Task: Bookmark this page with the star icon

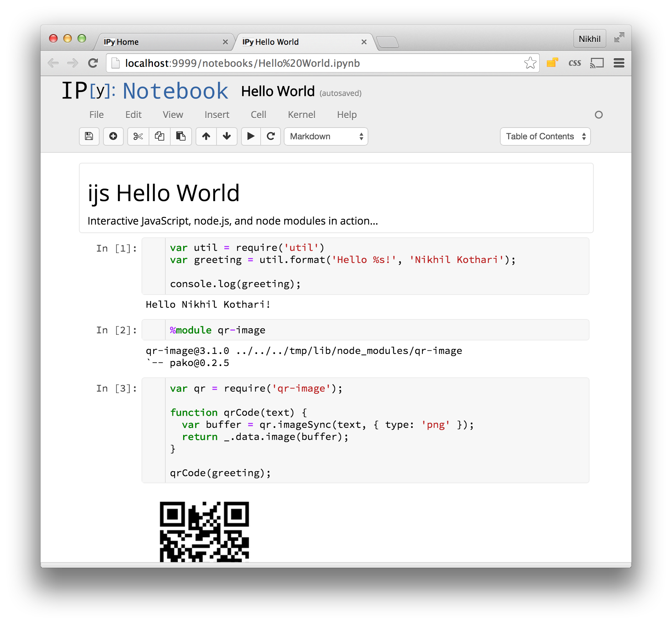Action: click(x=530, y=63)
